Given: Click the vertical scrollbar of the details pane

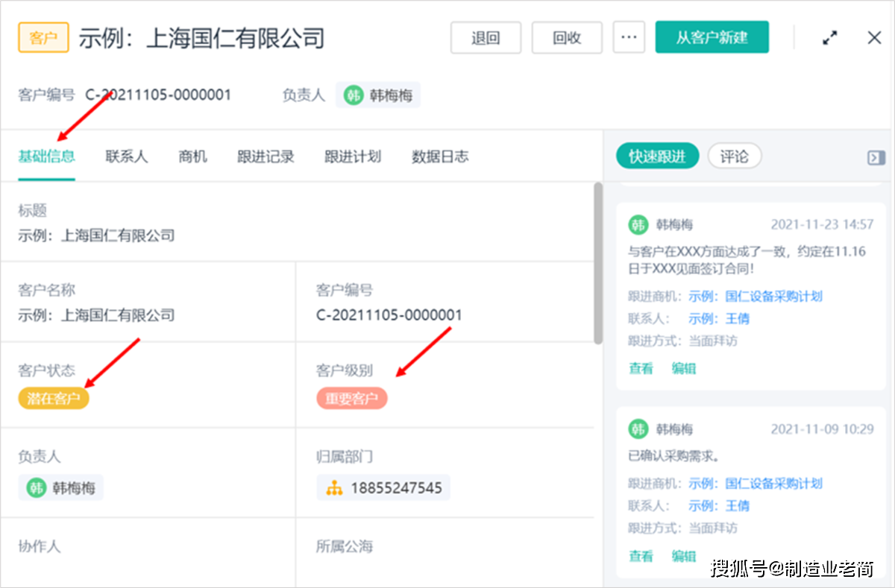Looking at the screenshot, I should [x=597, y=263].
